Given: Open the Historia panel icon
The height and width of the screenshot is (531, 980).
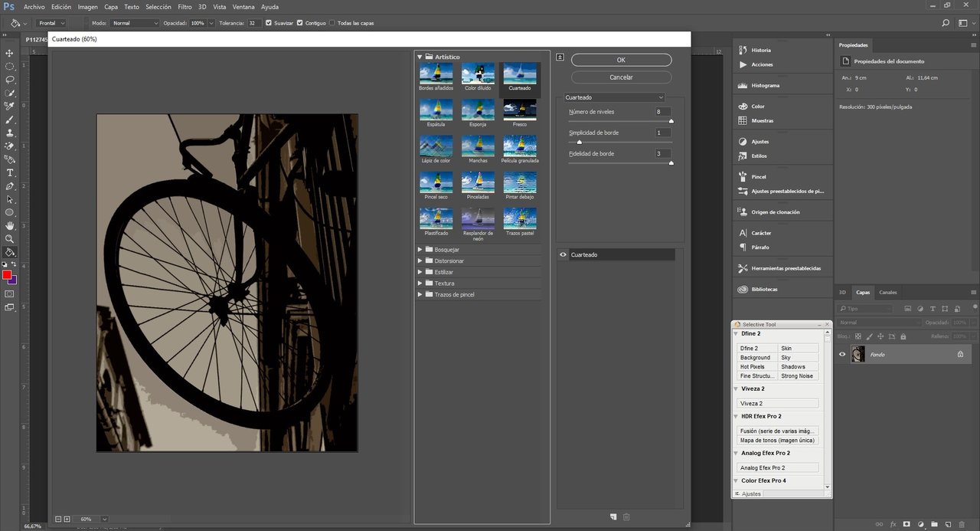Looking at the screenshot, I should [x=743, y=50].
